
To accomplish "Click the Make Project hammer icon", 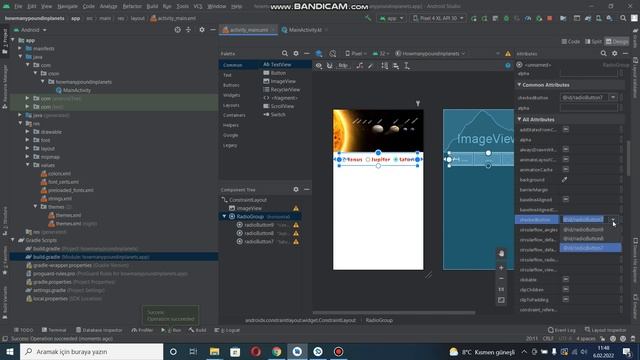I will click(x=368, y=18).
